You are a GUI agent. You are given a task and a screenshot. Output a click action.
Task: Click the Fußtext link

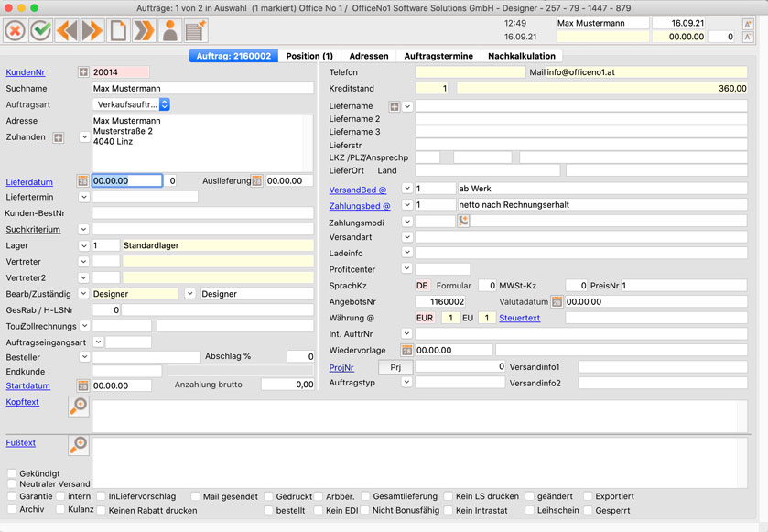(x=20, y=443)
